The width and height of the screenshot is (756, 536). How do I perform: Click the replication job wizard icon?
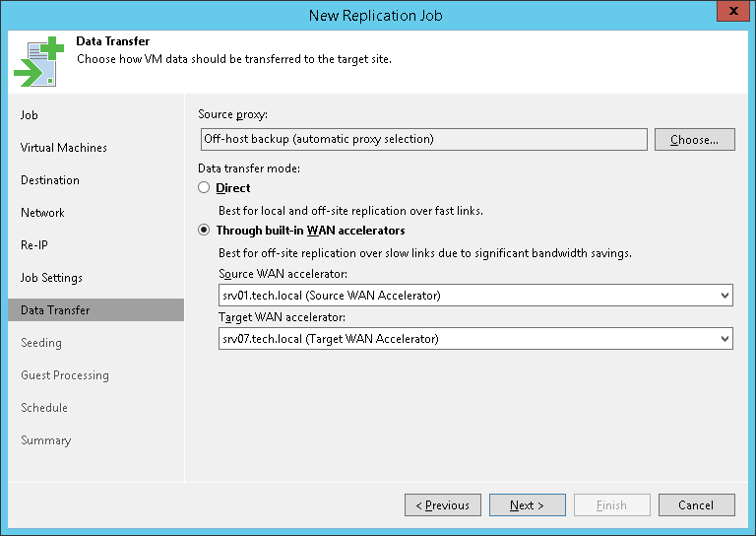(x=37, y=63)
